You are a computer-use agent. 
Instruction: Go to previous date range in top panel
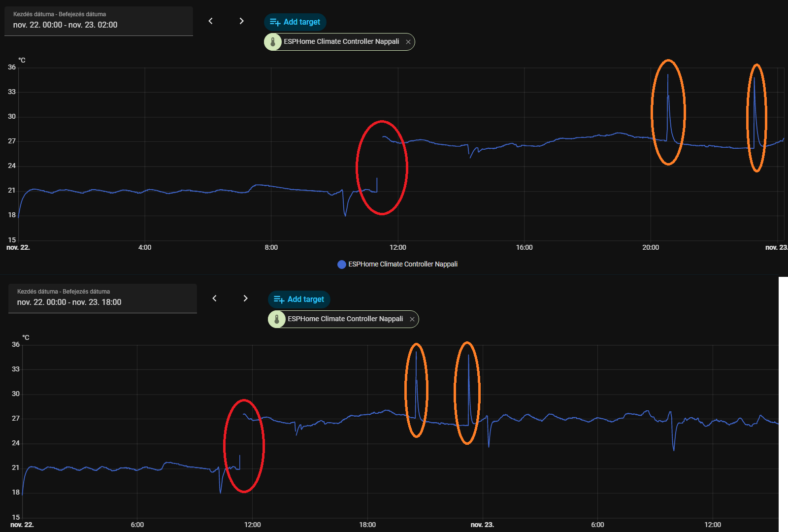tap(211, 21)
